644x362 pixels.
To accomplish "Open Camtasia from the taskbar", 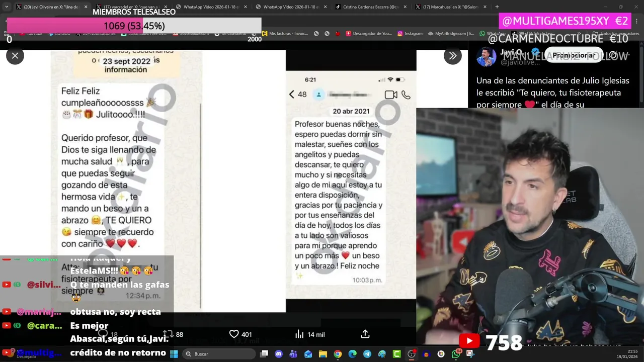I will [x=396, y=354].
